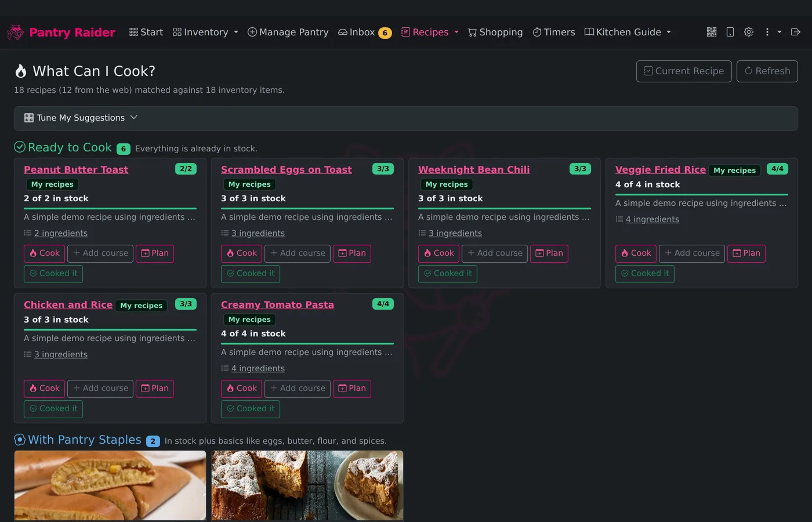
Task: Click the With Pantry Staples section icon
Action: pyautogui.click(x=20, y=440)
